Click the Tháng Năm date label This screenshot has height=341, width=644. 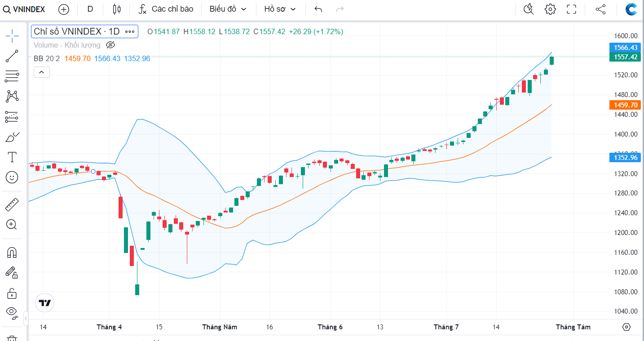(x=220, y=327)
